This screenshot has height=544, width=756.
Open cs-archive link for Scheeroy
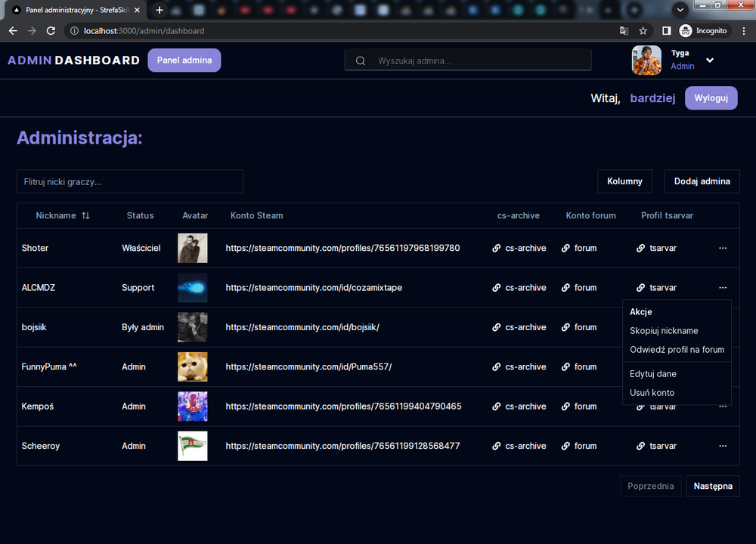[519, 446]
